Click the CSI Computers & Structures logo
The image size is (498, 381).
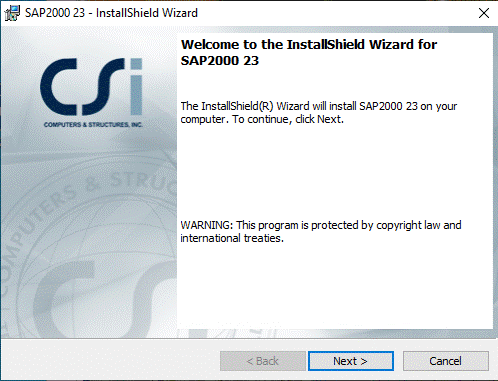[x=92, y=93]
